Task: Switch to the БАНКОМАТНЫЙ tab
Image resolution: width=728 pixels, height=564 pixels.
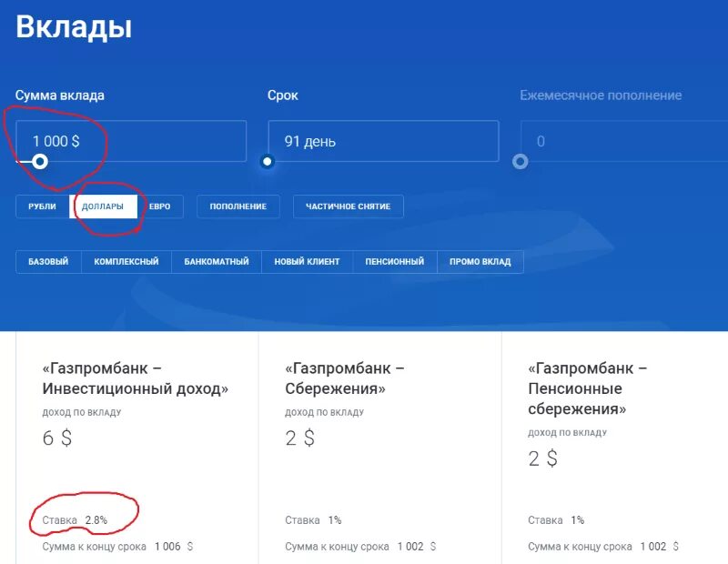Action: pyautogui.click(x=217, y=262)
